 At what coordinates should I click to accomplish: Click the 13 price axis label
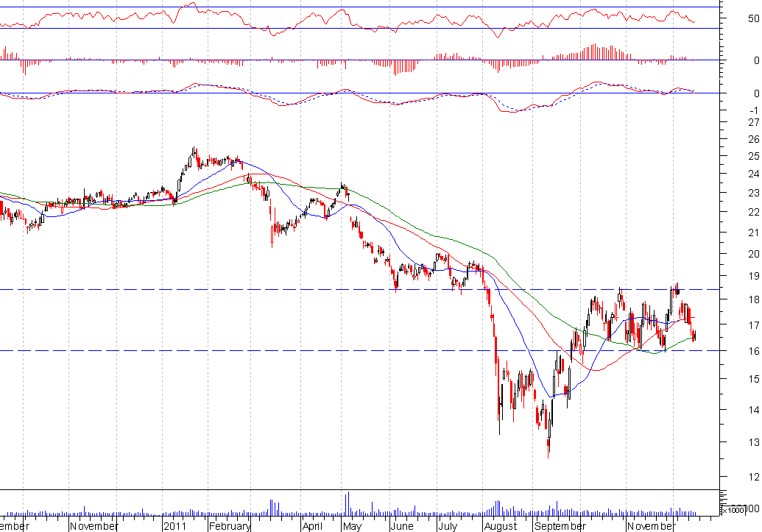coord(753,442)
